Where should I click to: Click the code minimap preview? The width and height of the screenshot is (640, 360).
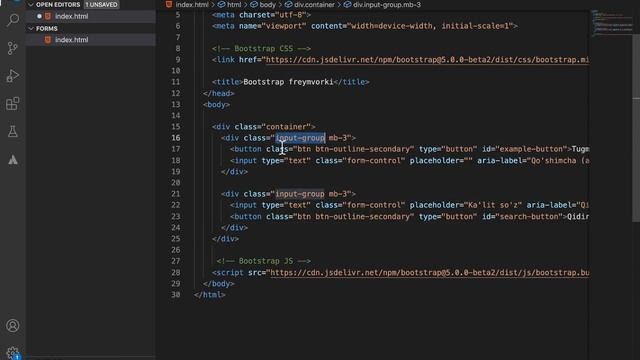pyautogui.click(x=611, y=24)
